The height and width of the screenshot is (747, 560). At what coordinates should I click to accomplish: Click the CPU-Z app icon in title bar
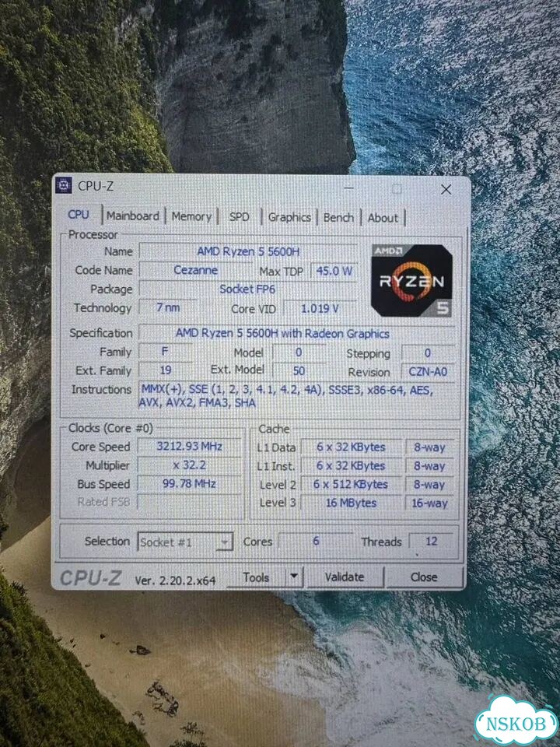point(64,185)
